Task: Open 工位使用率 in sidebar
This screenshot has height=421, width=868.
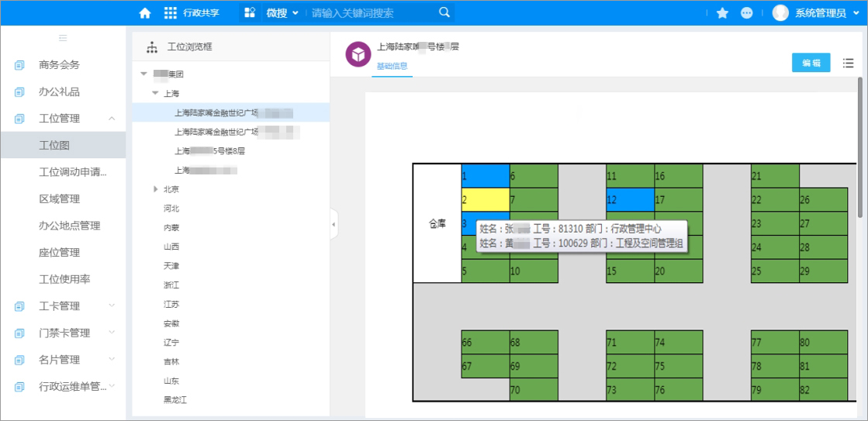Action: click(64, 279)
